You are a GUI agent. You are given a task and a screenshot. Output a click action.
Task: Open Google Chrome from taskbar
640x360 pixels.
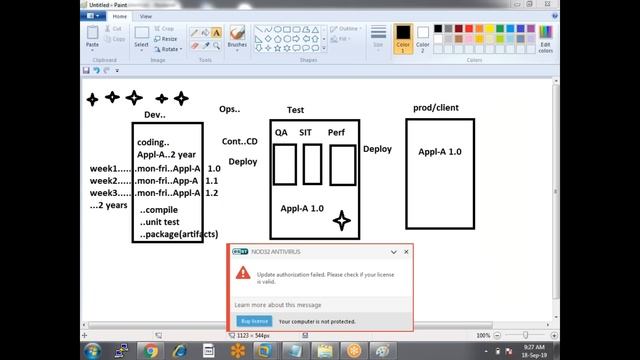150,351
